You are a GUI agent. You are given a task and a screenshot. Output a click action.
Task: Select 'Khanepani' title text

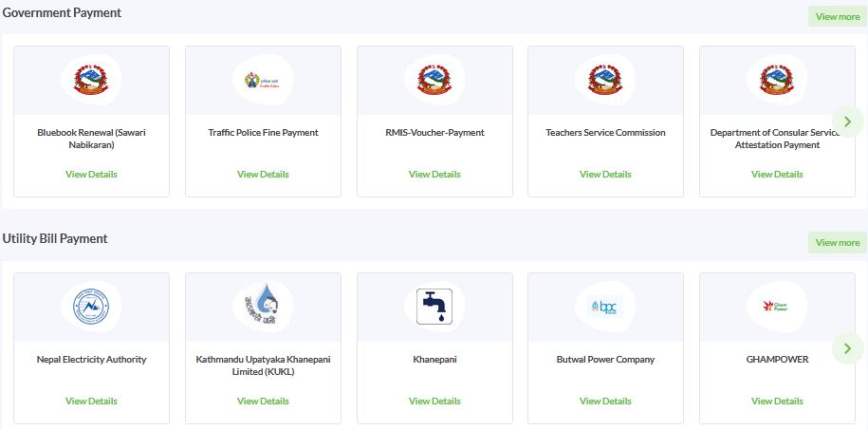coord(434,359)
